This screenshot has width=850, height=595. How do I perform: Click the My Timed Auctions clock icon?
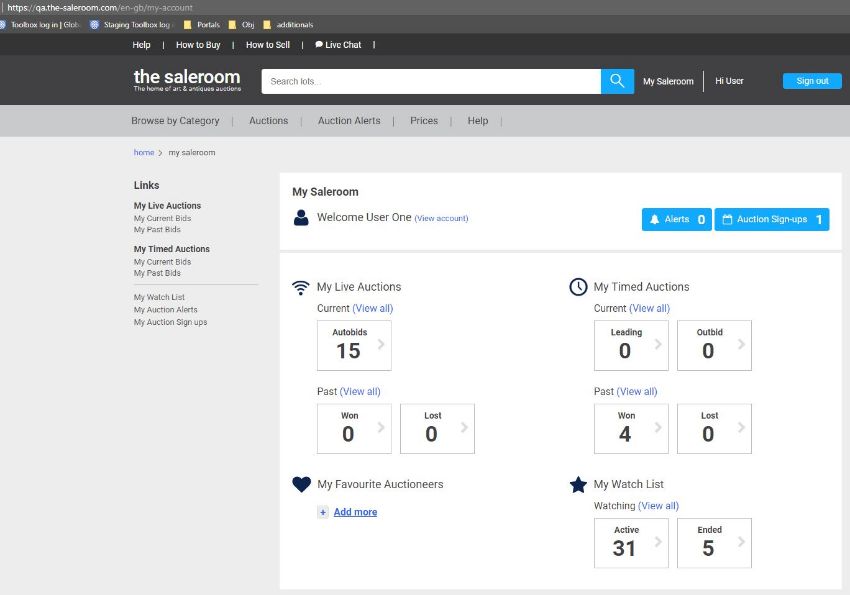(578, 287)
